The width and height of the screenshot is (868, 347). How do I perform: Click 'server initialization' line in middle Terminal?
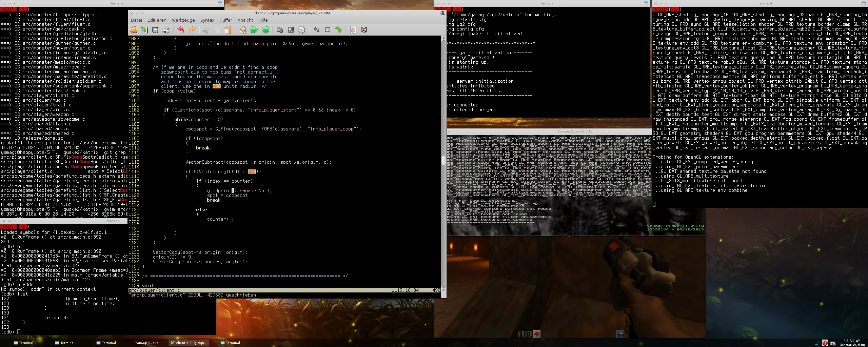click(x=490, y=81)
